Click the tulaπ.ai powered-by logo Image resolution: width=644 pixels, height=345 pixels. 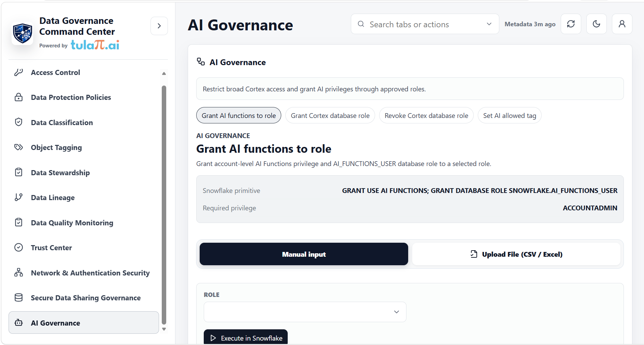tap(95, 45)
